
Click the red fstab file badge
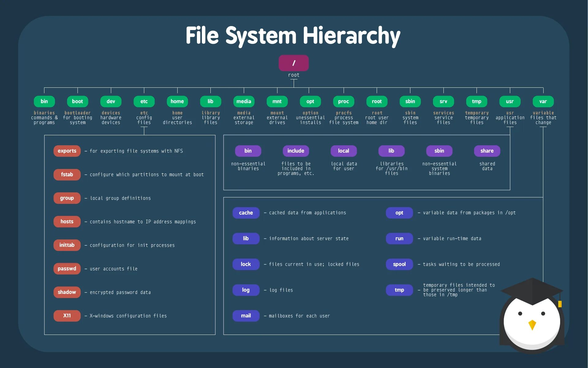coord(67,174)
